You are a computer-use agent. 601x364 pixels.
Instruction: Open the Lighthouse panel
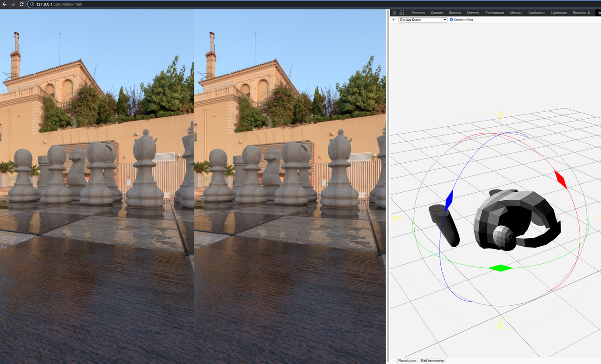pos(558,13)
